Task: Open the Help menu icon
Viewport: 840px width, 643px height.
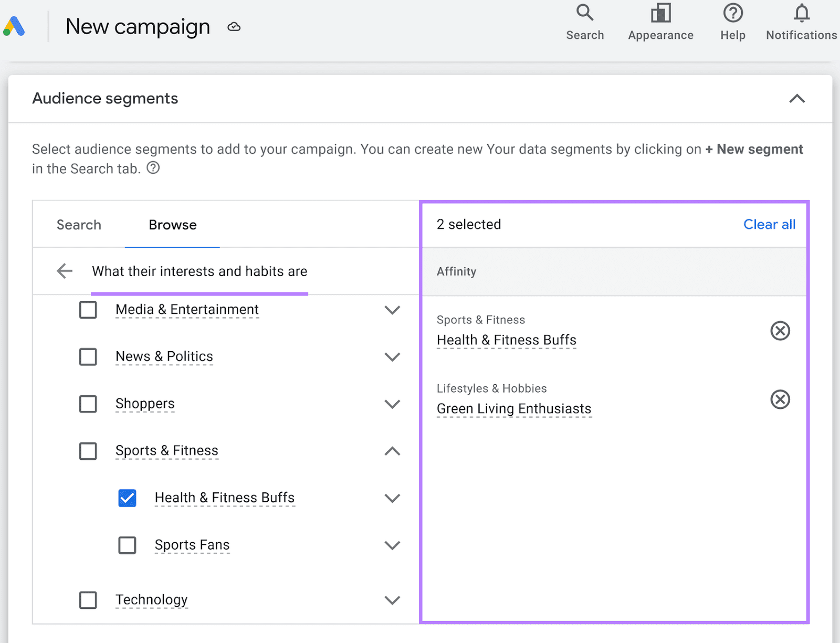Action: point(732,21)
